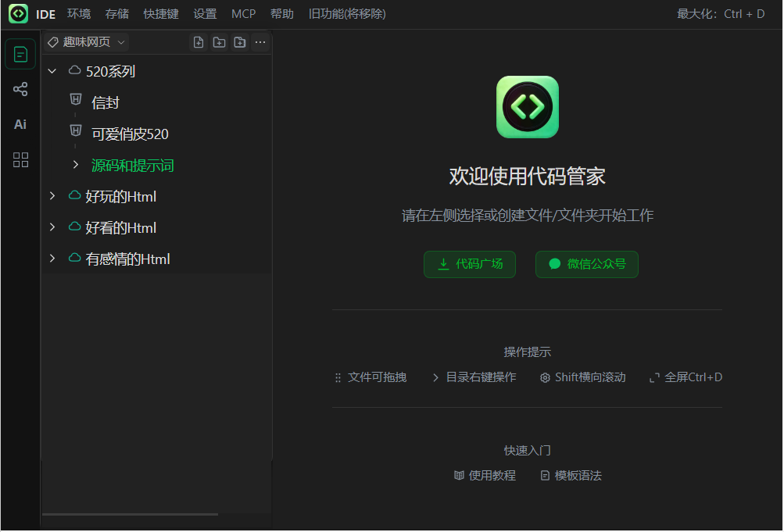The height and width of the screenshot is (532, 784).
Task: Open the grid apps sidebar icon
Action: (20, 160)
